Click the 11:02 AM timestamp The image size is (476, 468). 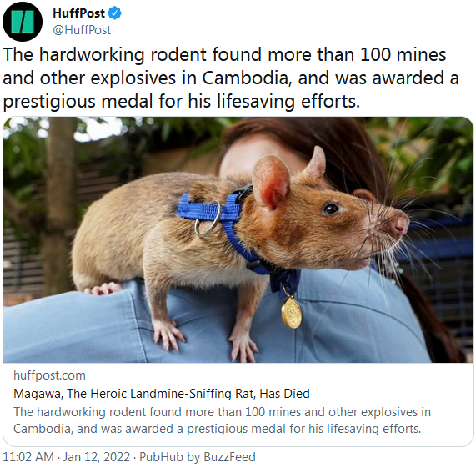pos(28,457)
